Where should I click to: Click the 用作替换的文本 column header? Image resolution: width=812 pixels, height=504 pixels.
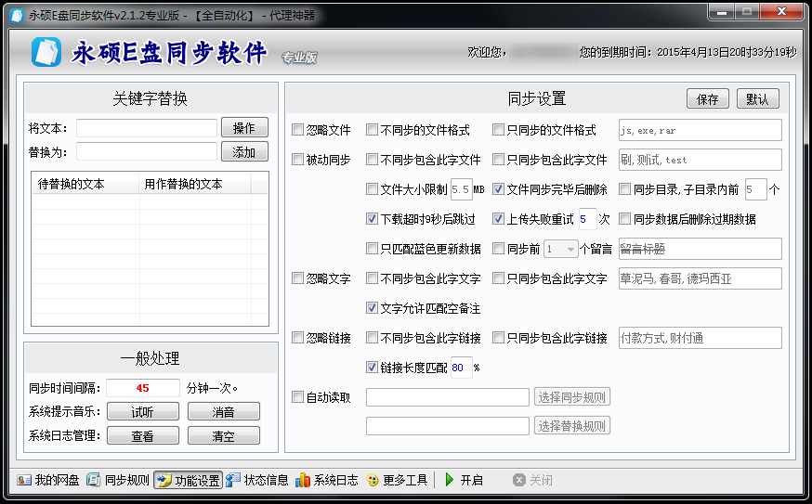coord(184,184)
